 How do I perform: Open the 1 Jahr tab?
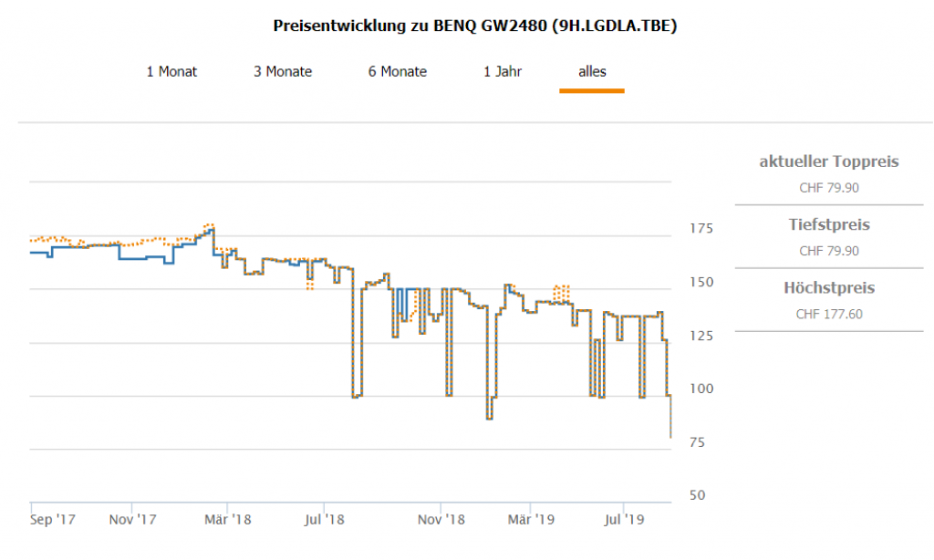coord(503,71)
